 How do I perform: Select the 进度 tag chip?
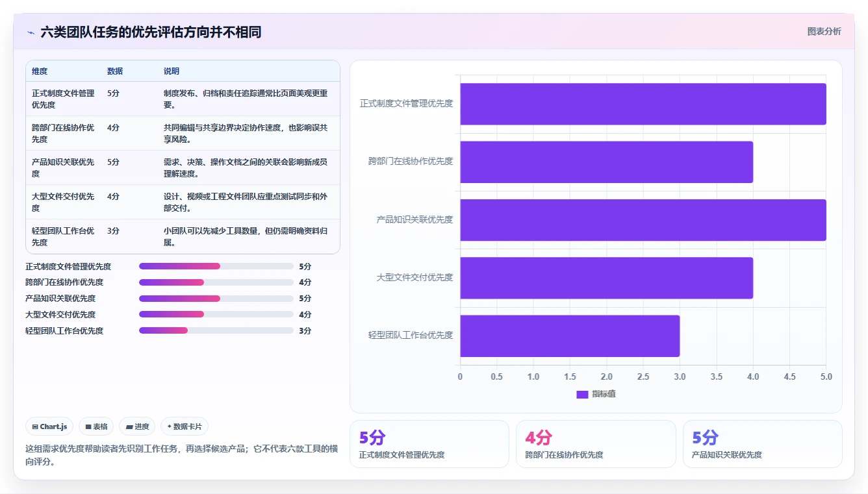click(137, 426)
